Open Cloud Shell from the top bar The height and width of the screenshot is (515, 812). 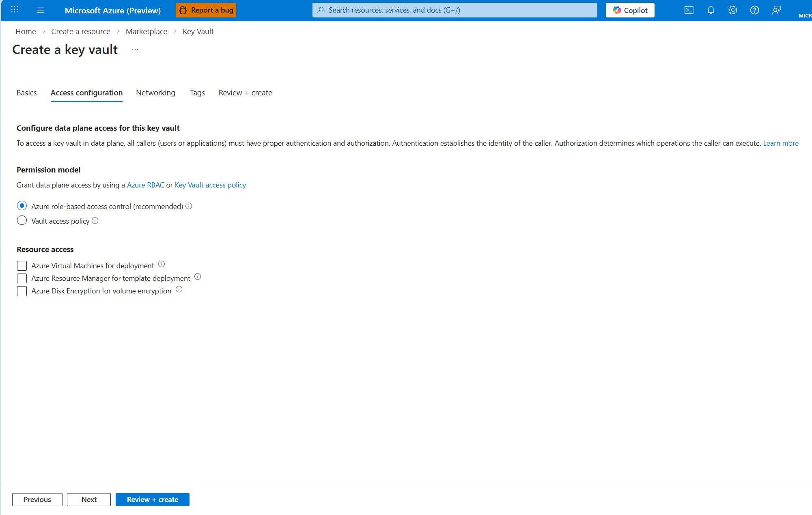[x=689, y=10]
